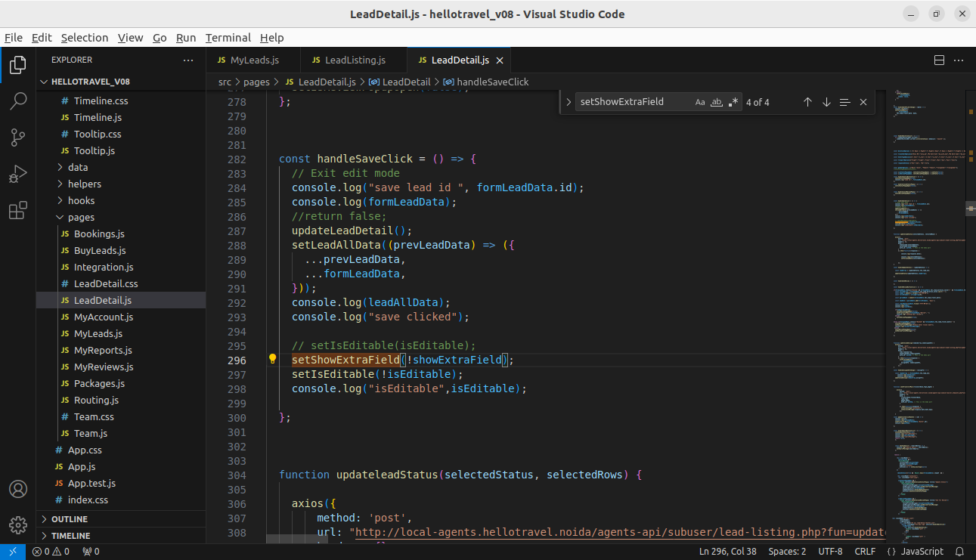This screenshot has height=560, width=976.
Task: Open the Search view in activity bar
Action: pyautogui.click(x=18, y=101)
